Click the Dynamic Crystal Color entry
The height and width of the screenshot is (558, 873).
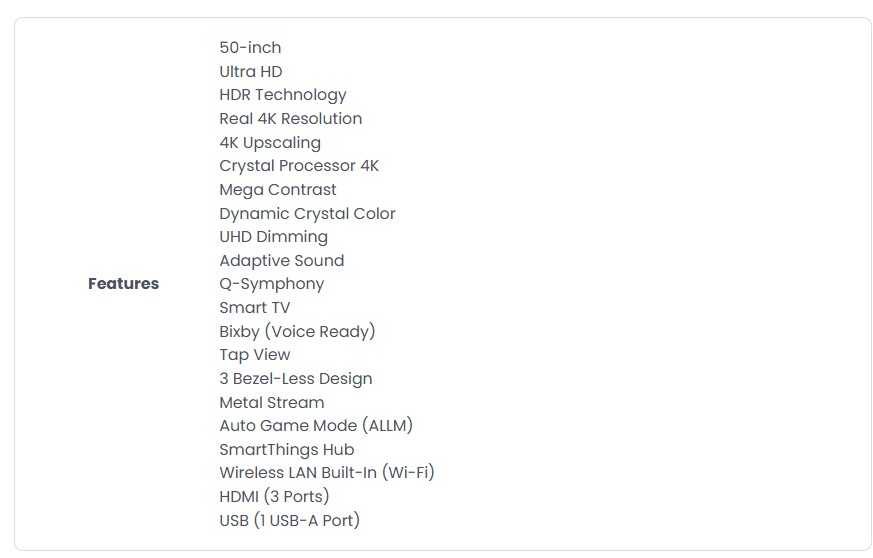pyautogui.click(x=307, y=213)
